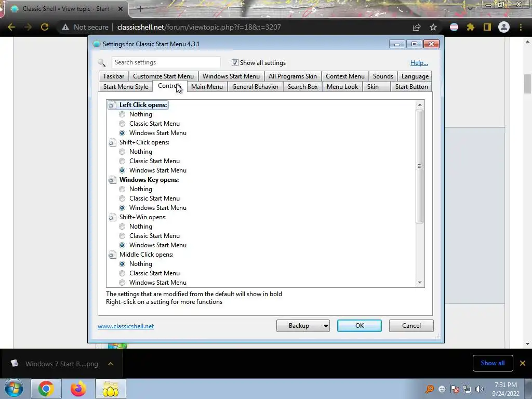Click the gear icon beside Shift+Click opens
This screenshot has width=532, height=399.
(112, 142)
